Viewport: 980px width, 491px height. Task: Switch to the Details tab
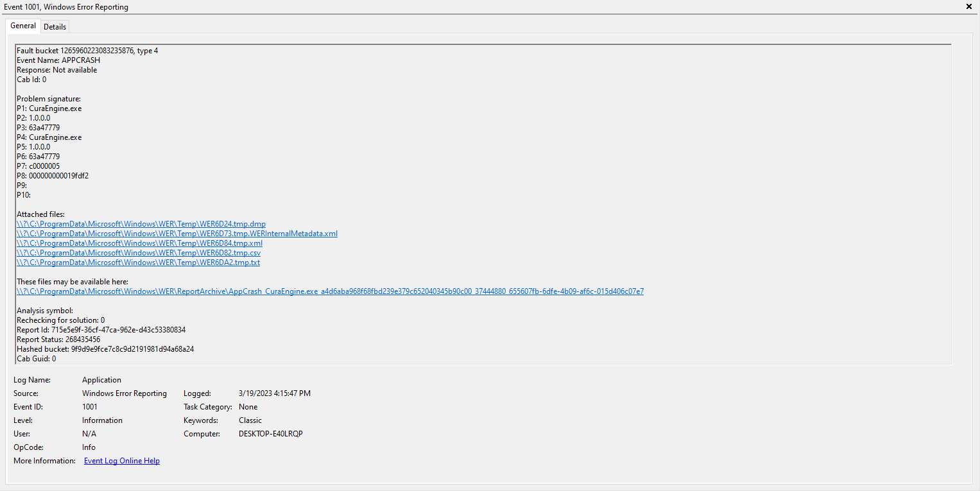[x=55, y=26]
